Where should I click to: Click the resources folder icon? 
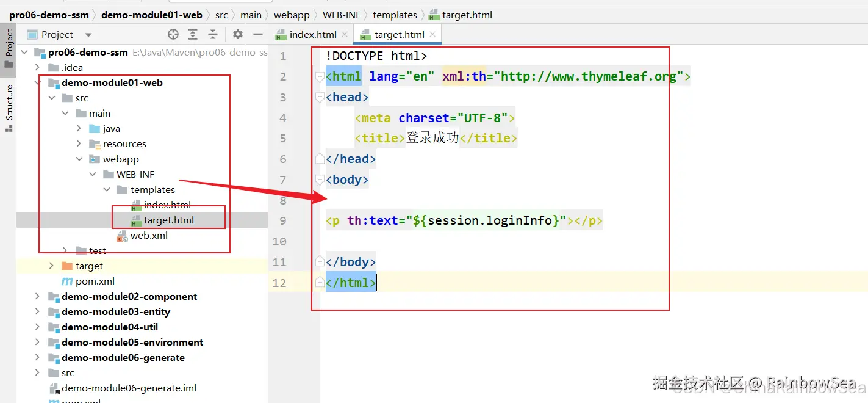(x=95, y=144)
